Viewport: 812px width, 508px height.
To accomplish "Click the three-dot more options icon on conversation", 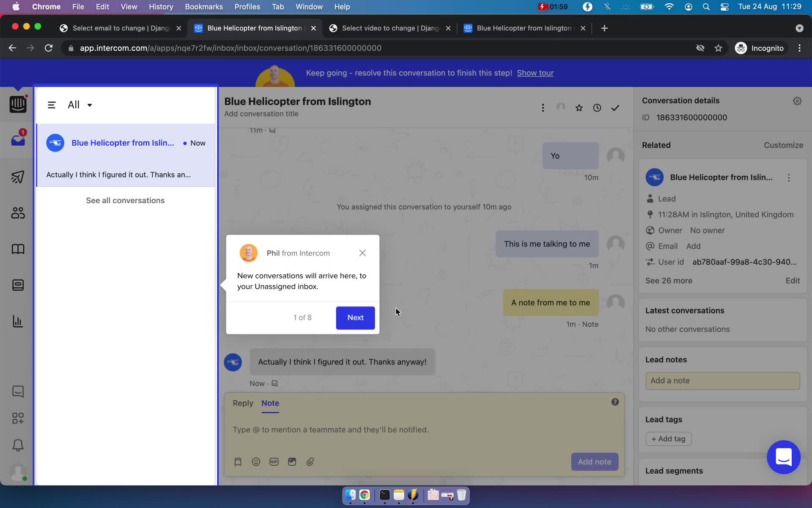I will pyautogui.click(x=543, y=108).
